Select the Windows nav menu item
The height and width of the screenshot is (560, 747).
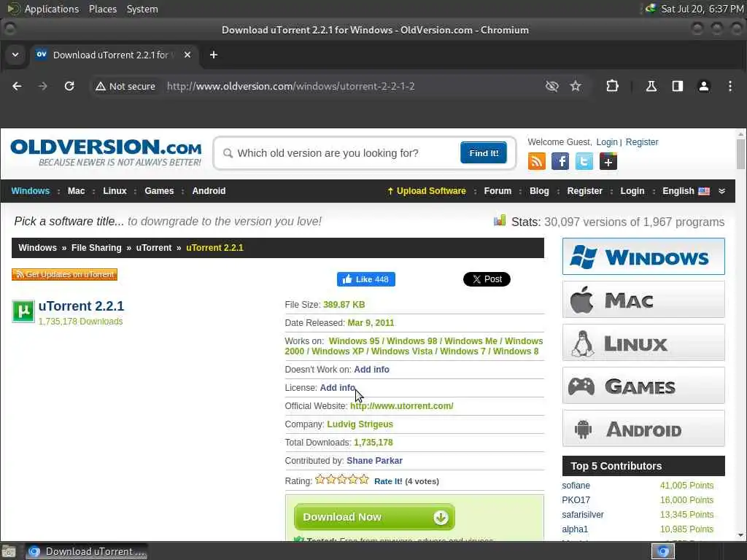point(31,191)
